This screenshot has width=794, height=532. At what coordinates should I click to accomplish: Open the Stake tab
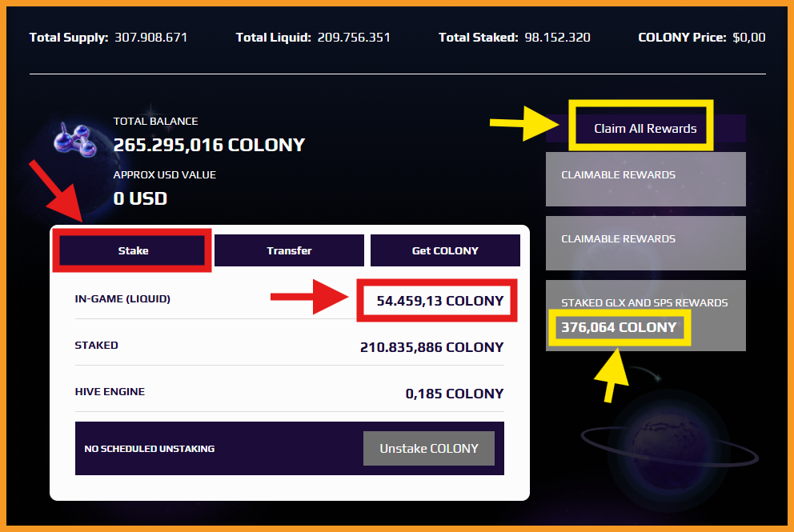coord(133,250)
